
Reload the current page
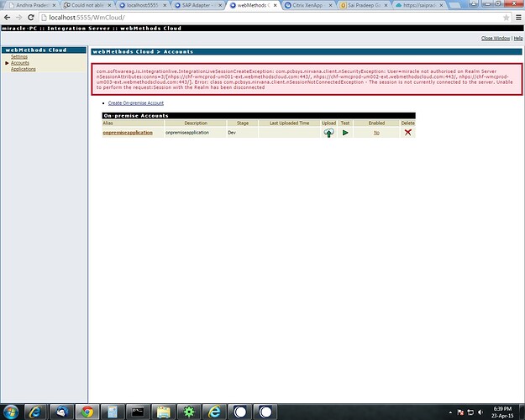click(x=31, y=17)
